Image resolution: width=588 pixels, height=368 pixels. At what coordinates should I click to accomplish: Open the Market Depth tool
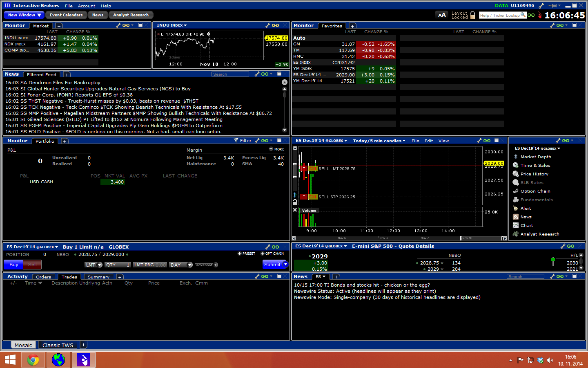point(532,157)
